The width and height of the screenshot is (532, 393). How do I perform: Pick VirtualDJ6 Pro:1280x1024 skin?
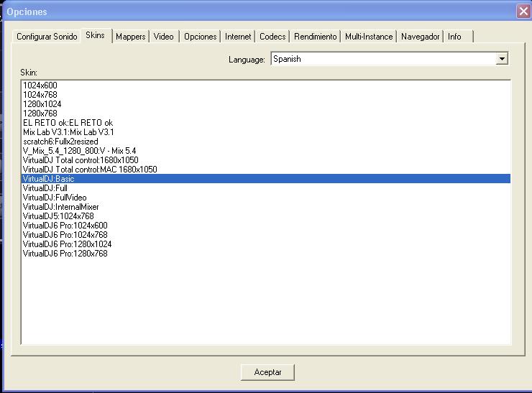pos(67,244)
